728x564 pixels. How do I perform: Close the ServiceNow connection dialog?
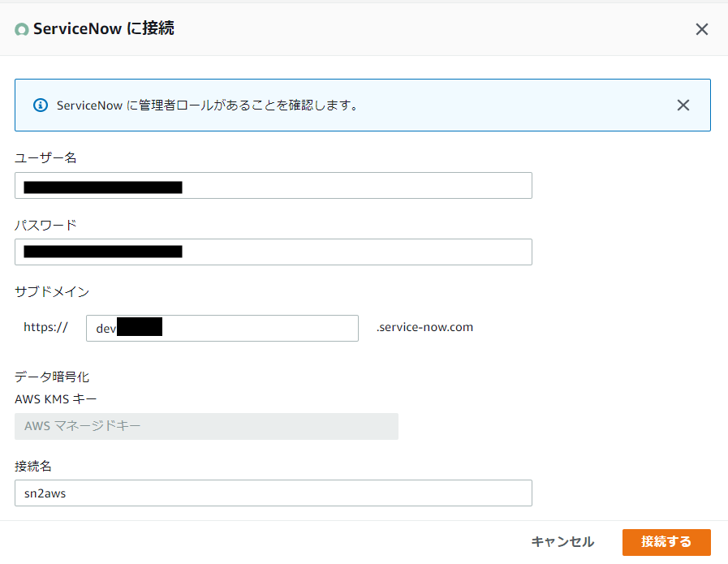pyautogui.click(x=702, y=28)
